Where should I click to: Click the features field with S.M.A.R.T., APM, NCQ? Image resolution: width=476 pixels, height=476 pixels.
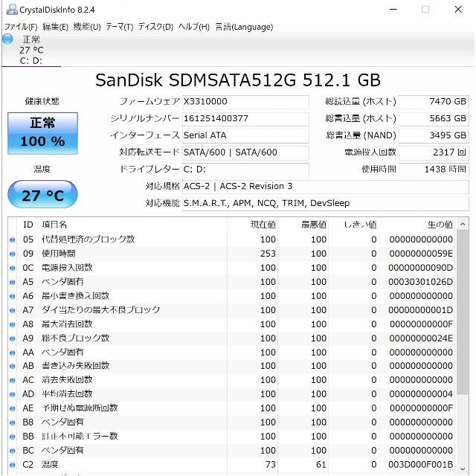click(x=326, y=203)
